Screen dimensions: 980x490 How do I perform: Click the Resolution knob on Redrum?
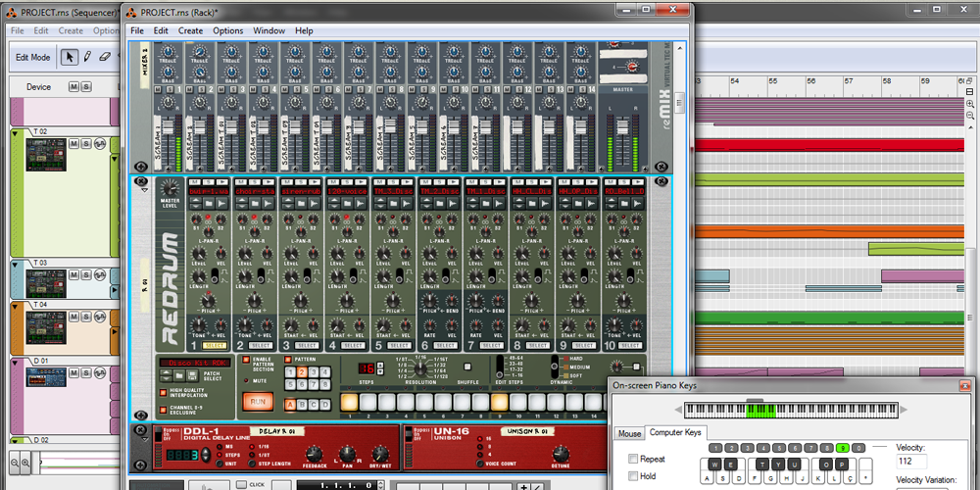pyautogui.click(x=420, y=367)
